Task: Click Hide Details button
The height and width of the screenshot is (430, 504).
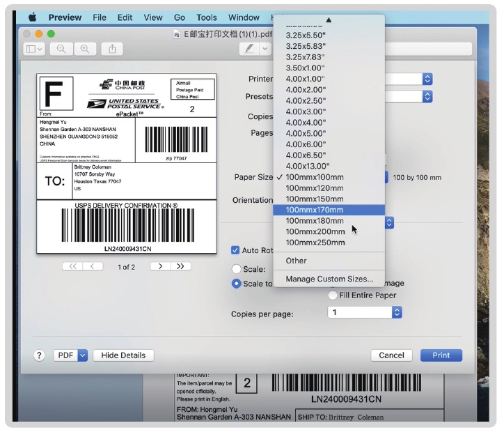Action: [x=123, y=355]
